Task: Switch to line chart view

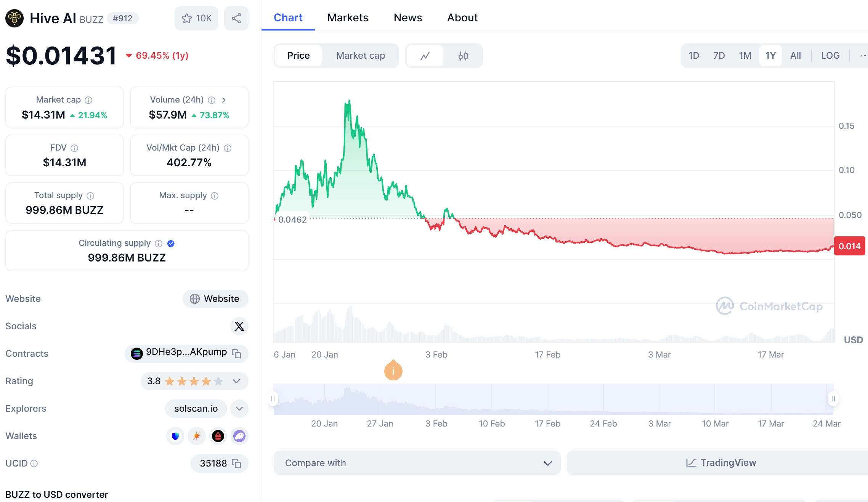Action: tap(425, 56)
